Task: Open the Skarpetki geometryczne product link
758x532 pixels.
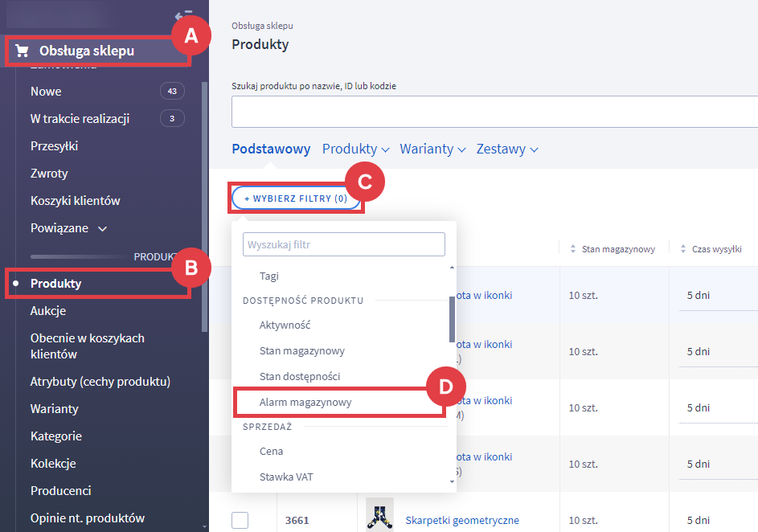Action: click(462, 521)
